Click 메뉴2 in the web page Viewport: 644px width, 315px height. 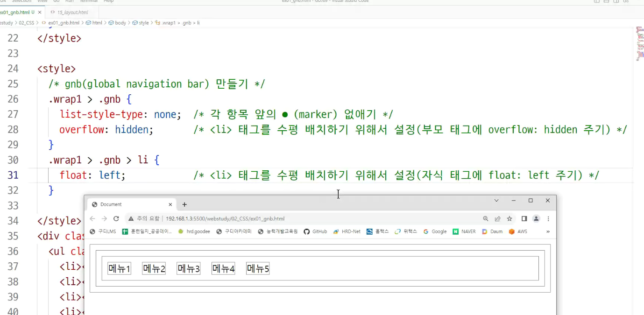154,268
